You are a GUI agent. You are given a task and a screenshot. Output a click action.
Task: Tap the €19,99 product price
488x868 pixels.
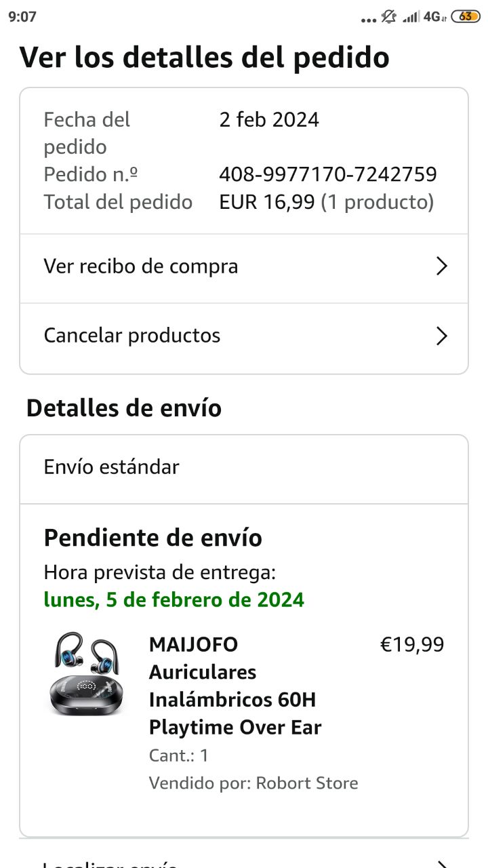coord(412,644)
